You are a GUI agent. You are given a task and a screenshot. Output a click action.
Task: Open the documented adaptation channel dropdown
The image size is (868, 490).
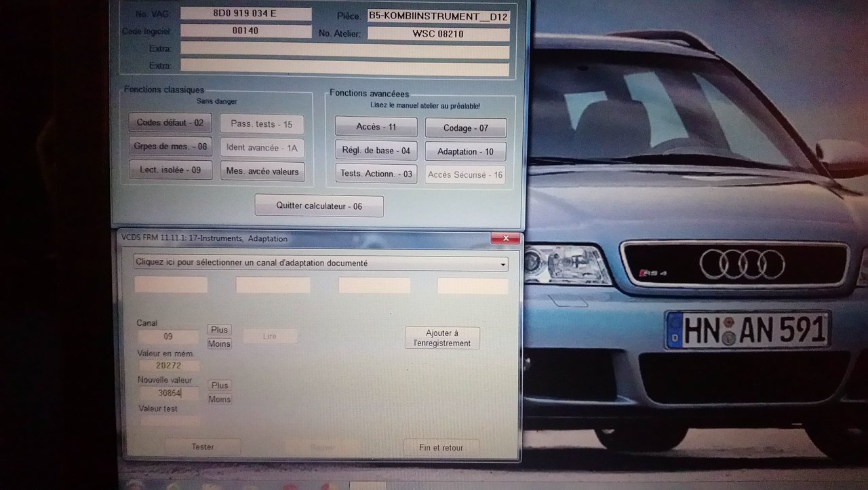tap(320, 263)
